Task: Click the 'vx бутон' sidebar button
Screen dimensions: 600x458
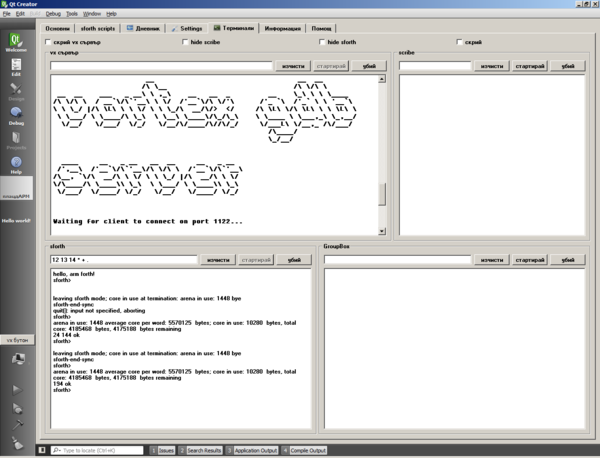Action: [17, 340]
